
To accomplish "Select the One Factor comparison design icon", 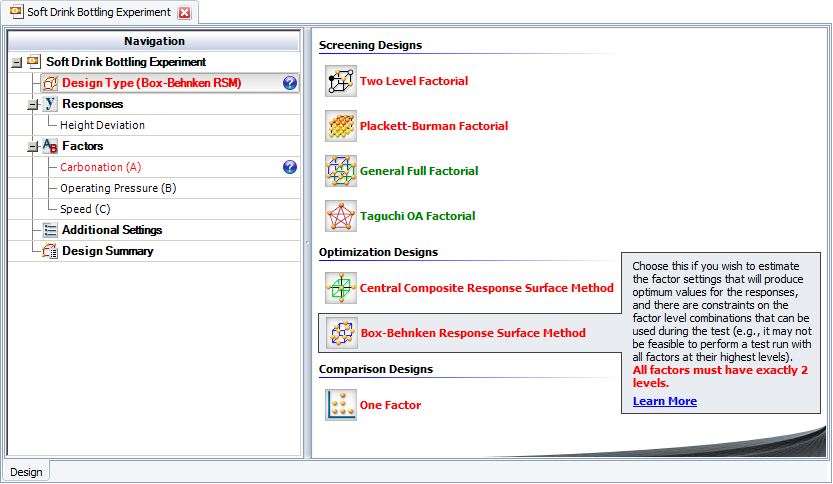I will (341, 405).
